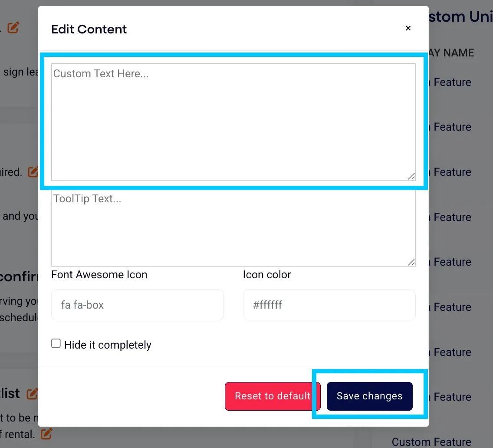The image size is (493, 448).
Task: Tick the Hide it completely checkbox
Action: tap(56, 343)
